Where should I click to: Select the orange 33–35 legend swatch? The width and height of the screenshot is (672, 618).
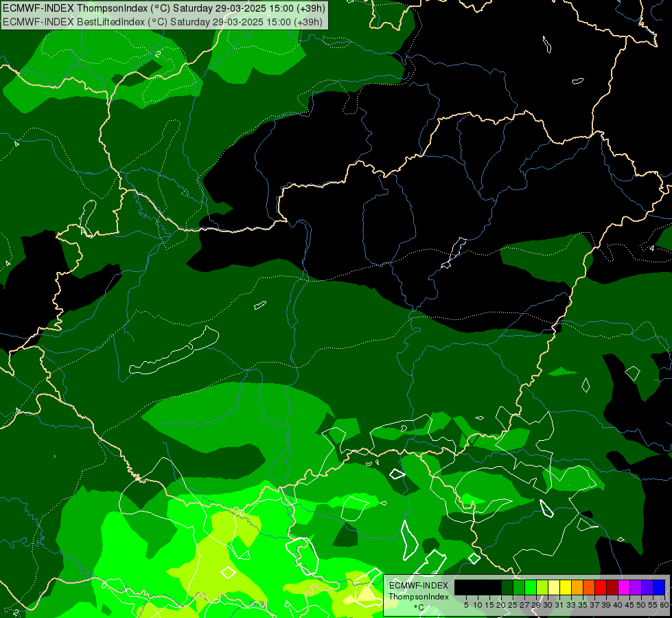click(577, 587)
